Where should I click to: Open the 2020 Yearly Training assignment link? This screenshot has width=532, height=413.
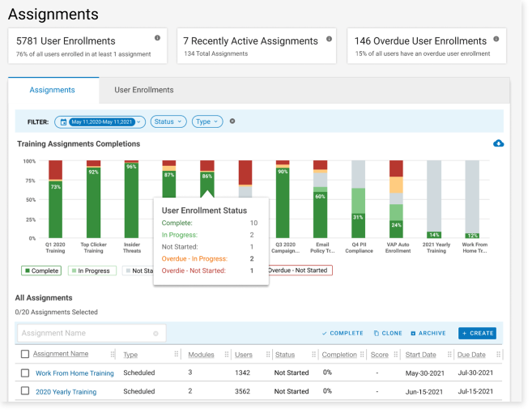click(66, 392)
